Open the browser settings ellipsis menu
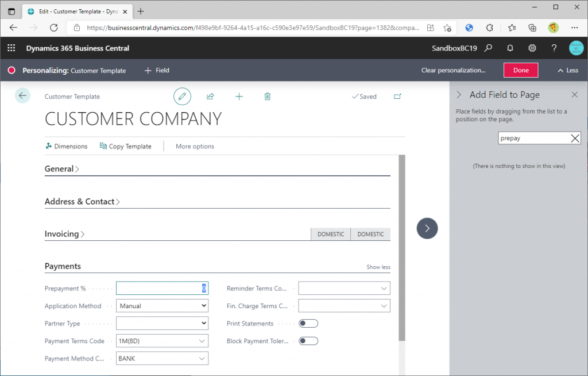Viewport: 588px width, 376px height. pos(574,28)
